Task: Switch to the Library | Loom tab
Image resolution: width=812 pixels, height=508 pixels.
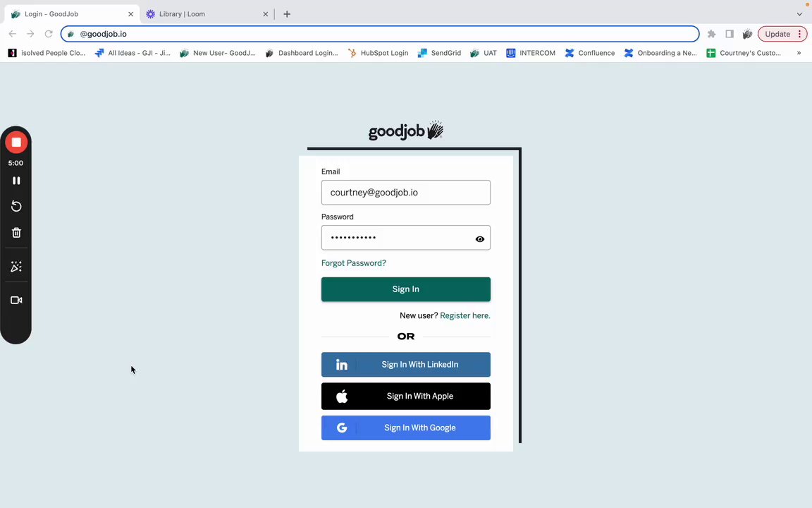Action: [206, 14]
